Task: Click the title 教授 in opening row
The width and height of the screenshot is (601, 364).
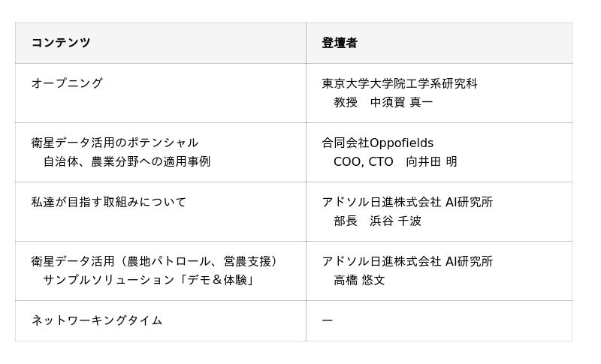Action: 346,102
